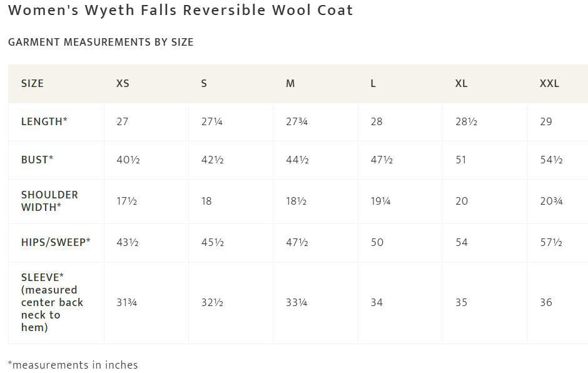Select the HIPS/SWEEP row label
588x373 pixels.
click(56, 242)
